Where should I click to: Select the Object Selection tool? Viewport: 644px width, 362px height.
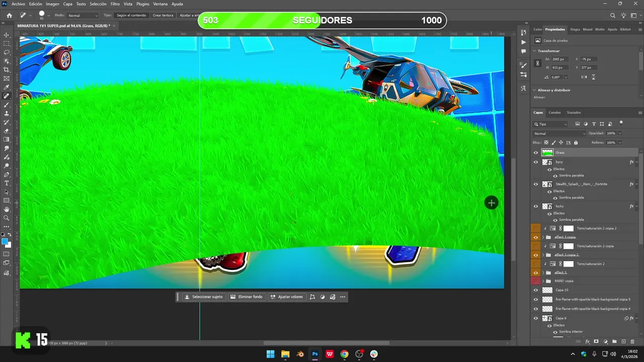(7, 61)
